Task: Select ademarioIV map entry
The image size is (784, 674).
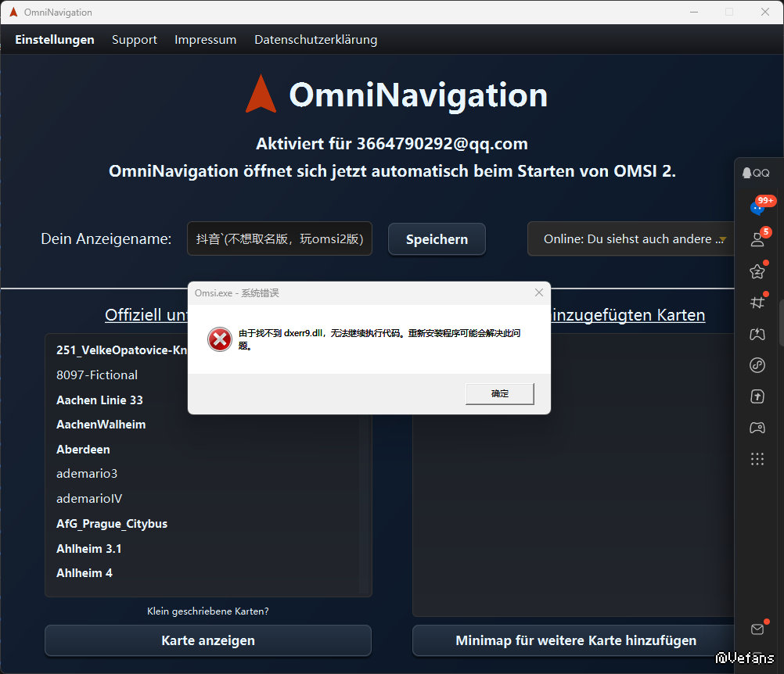Action: click(89, 499)
